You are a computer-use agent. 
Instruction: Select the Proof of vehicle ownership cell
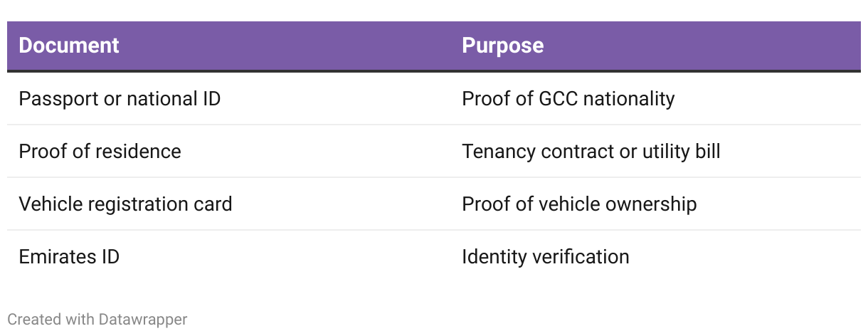pyautogui.click(x=579, y=204)
